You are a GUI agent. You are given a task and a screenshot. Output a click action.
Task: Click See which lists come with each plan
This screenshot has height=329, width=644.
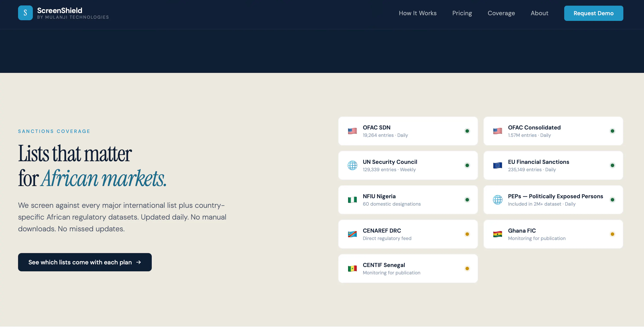(x=85, y=262)
